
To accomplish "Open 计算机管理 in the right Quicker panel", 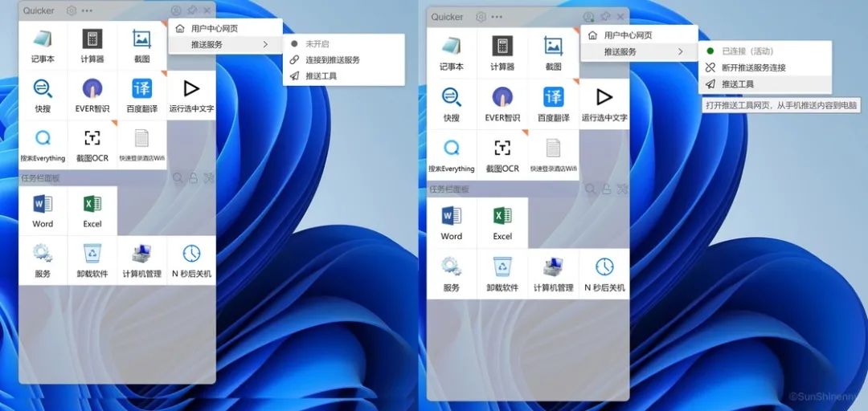I will [554, 274].
